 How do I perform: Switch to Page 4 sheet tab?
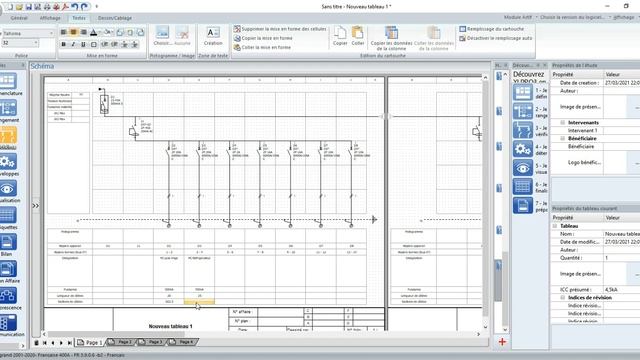182,342
